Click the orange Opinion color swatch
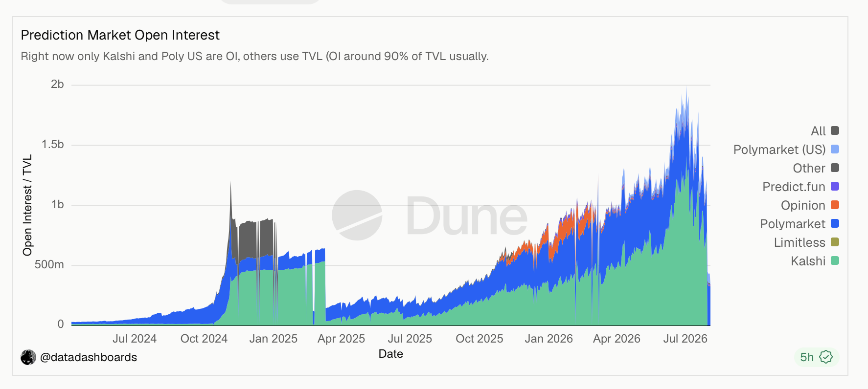 click(835, 205)
